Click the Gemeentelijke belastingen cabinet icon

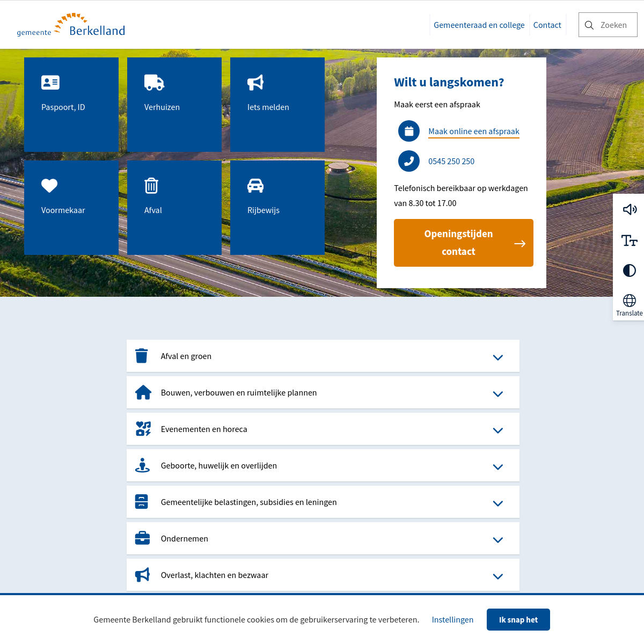(x=142, y=502)
